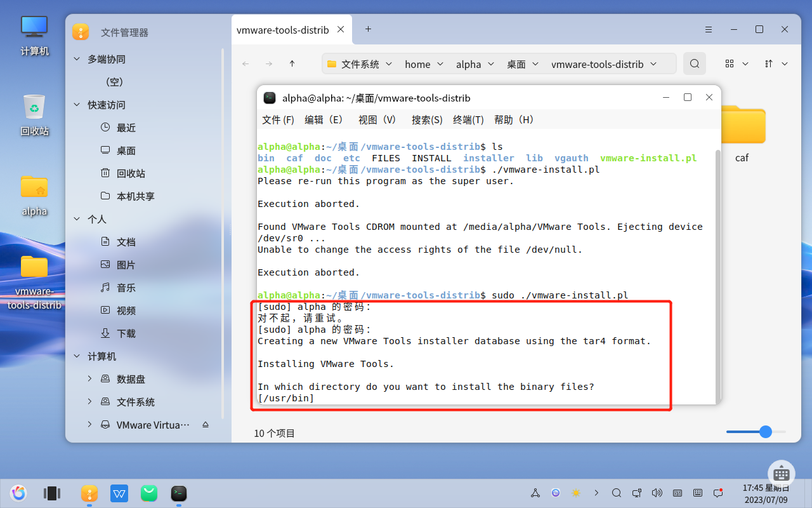Open the terminal 文件(F) menu
Viewport: 812px width, 508px height.
278,119
